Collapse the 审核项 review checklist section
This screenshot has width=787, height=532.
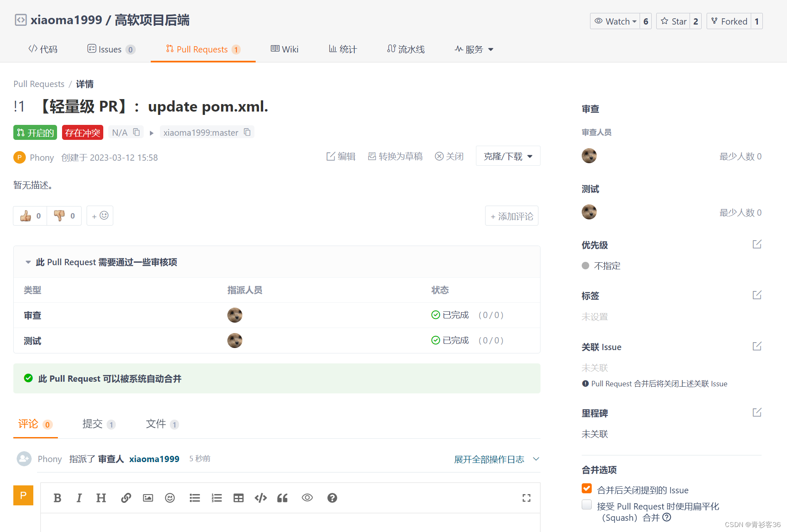coord(28,262)
